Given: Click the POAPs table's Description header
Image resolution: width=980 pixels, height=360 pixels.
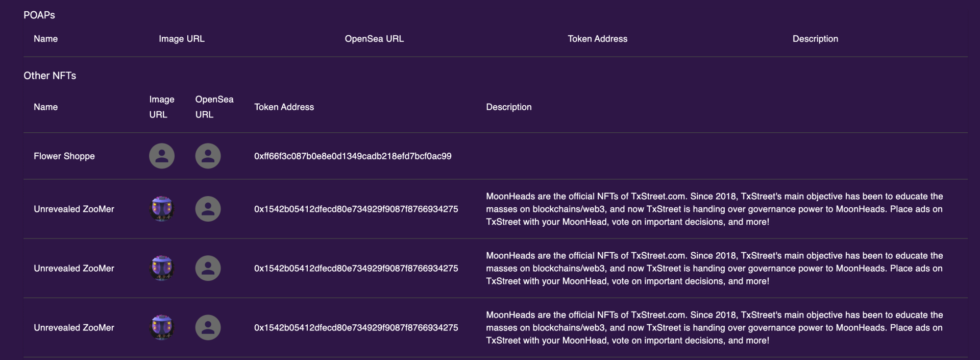Looking at the screenshot, I should pos(815,39).
